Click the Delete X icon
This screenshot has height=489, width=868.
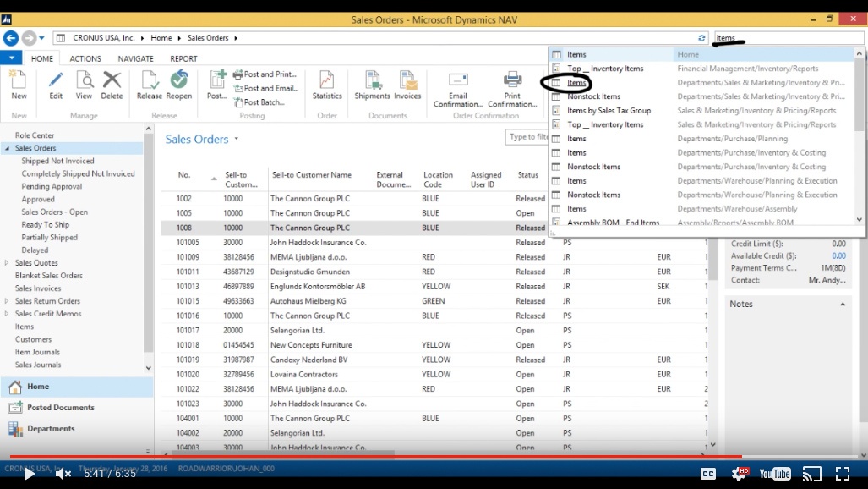pyautogui.click(x=112, y=80)
